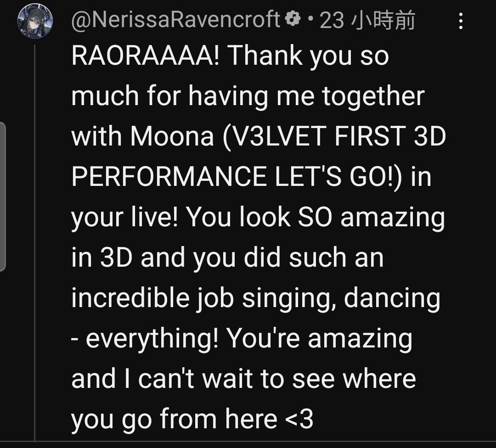The height and width of the screenshot is (448, 496).
Task: Open the three-dot comment options menu
Action: [x=461, y=21]
